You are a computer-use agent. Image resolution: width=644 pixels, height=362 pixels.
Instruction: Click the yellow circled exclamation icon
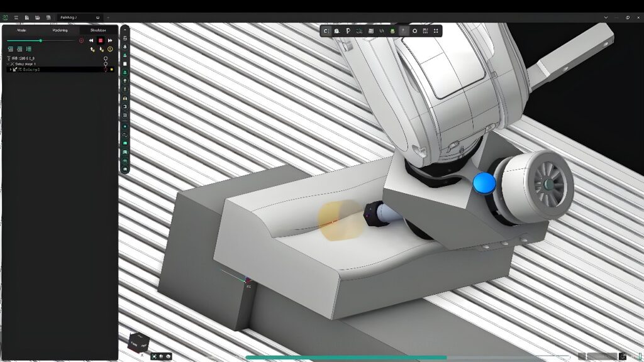tap(110, 49)
